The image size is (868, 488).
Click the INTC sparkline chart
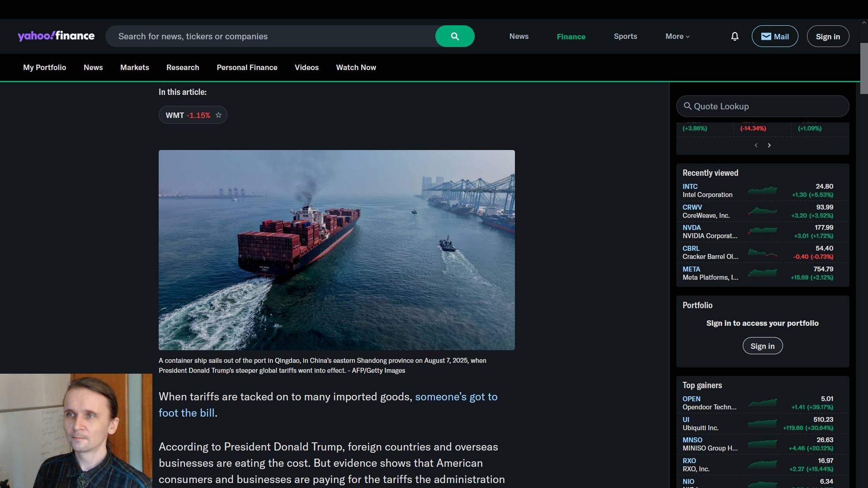point(762,191)
